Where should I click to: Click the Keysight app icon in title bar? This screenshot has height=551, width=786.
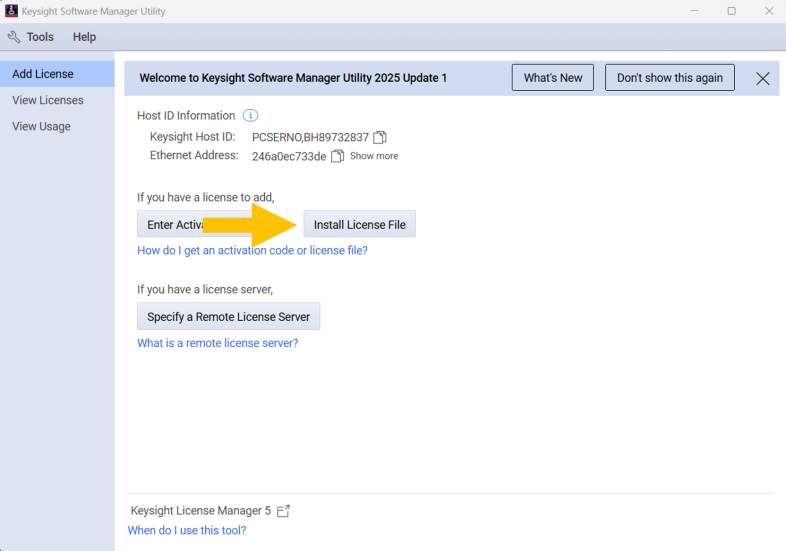[x=11, y=11]
